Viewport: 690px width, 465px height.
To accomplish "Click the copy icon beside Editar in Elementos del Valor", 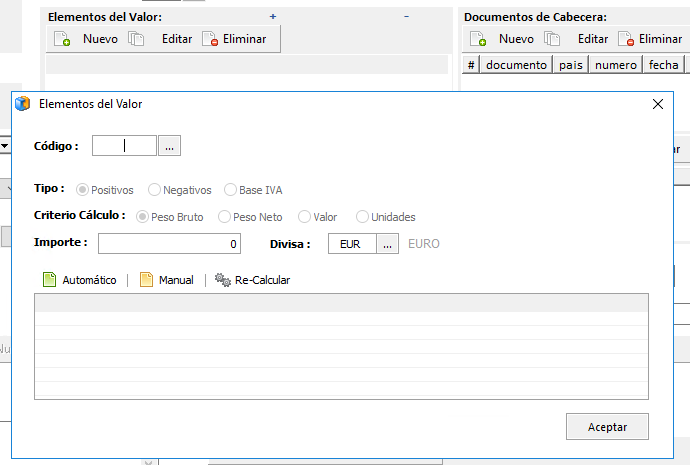I will click(x=137, y=39).
